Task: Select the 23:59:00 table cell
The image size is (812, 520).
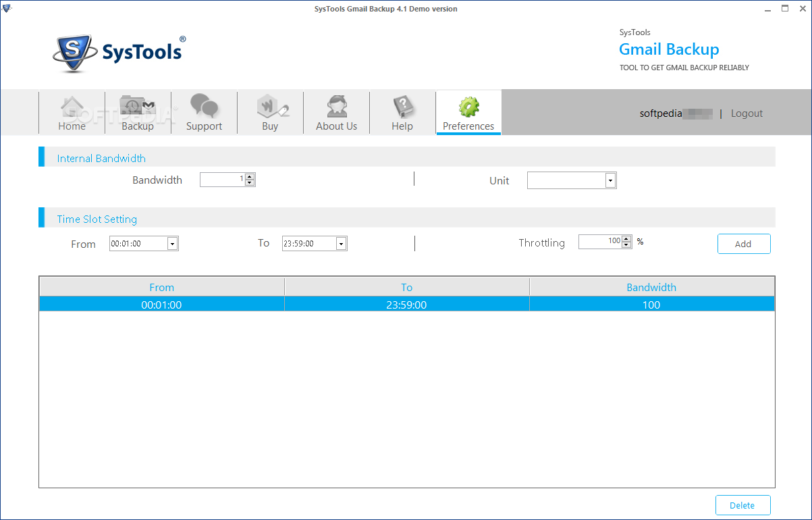Action: [407, 305]
